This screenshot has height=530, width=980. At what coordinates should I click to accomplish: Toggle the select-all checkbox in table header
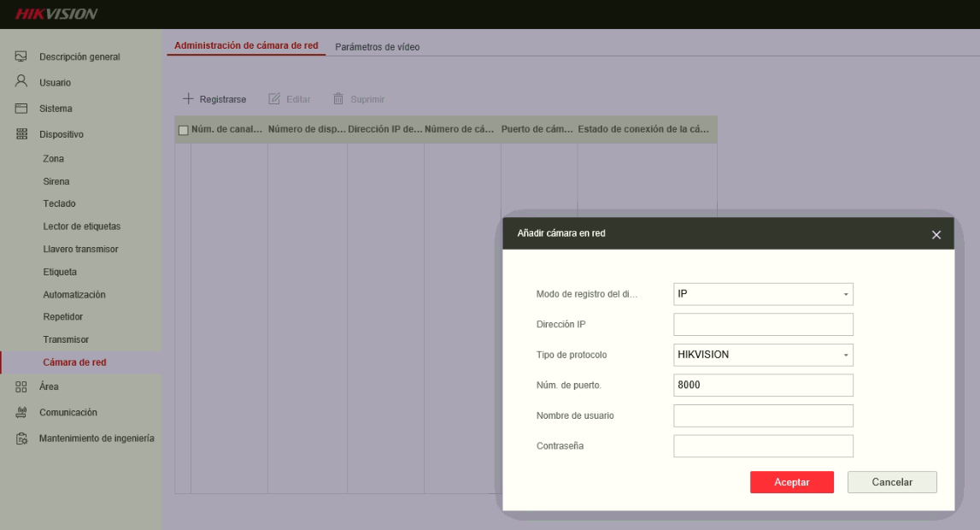(183, 130)
